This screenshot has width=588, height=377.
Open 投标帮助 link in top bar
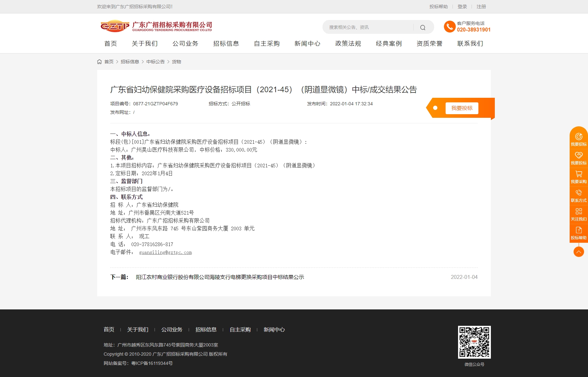click(x=438, y=7)
